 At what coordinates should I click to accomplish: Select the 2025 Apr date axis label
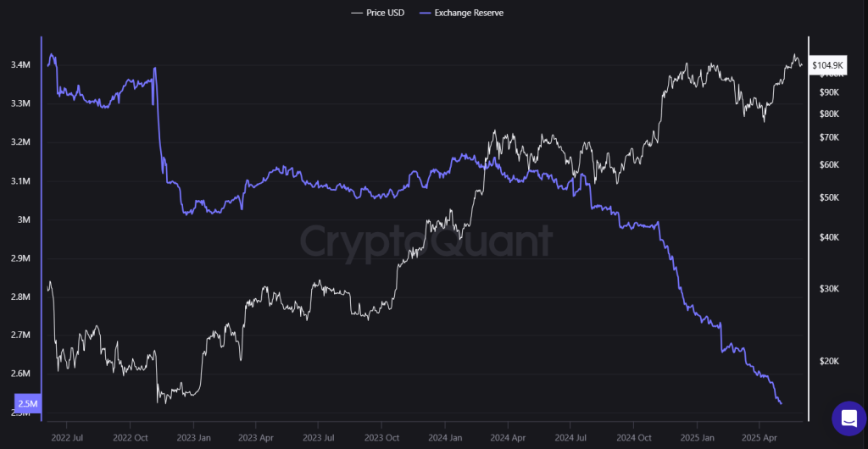tap(759, 439)
